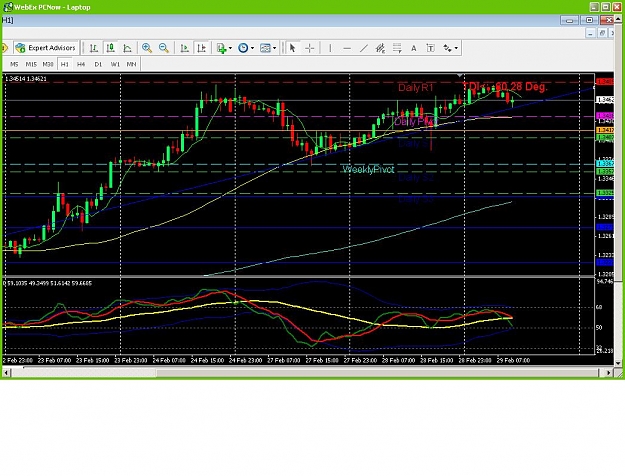Select the cursor arrow tool
Screen dimensions: 625x476
[292, 48]
